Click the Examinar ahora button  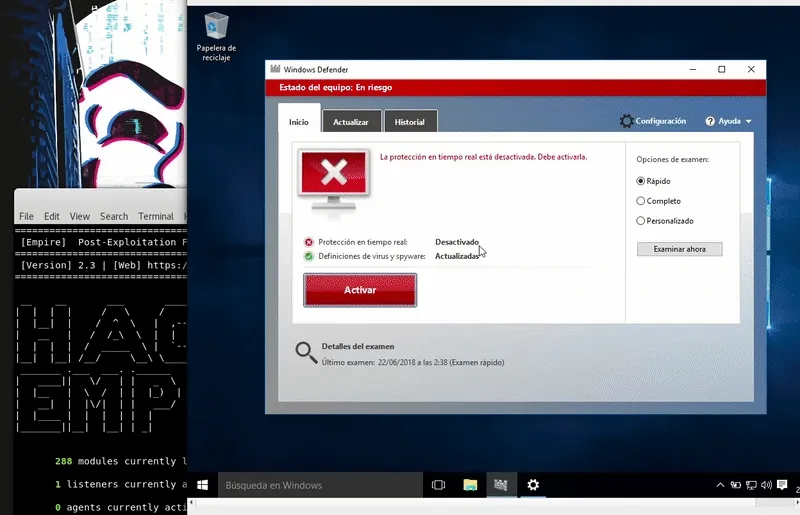pos(679,249)
